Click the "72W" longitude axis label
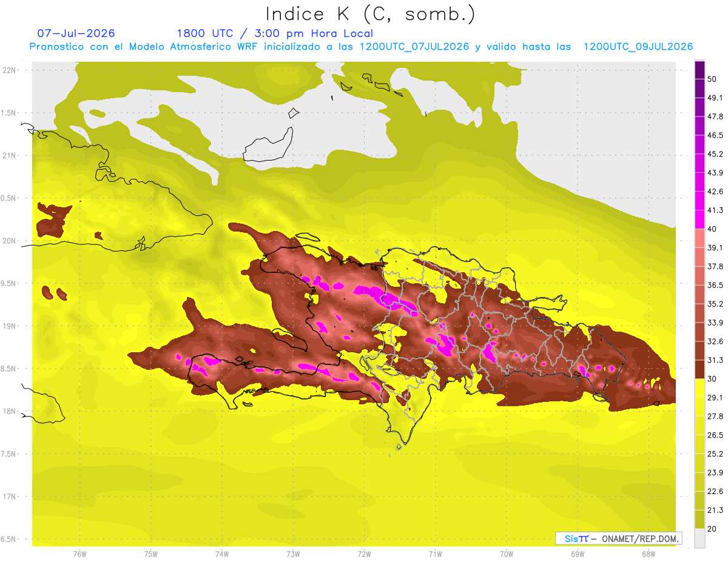Screen dimensions: 728x562 (364, 554)
